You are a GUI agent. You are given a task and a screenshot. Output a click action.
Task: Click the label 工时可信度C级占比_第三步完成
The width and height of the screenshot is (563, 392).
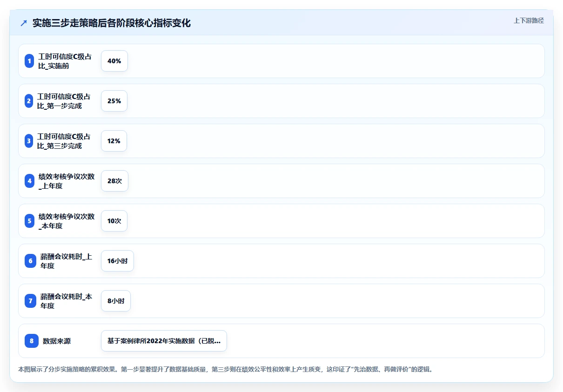(64, 141)
